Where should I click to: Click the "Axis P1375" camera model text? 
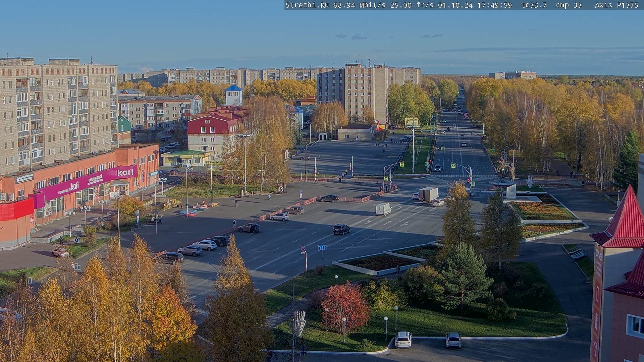click(x=616, y=5)
